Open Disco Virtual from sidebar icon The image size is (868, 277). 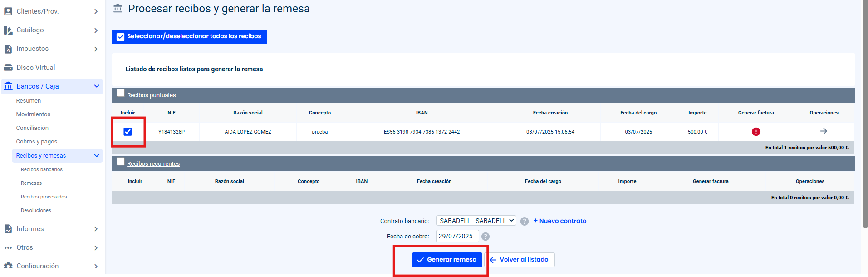[x=8, y=68]
